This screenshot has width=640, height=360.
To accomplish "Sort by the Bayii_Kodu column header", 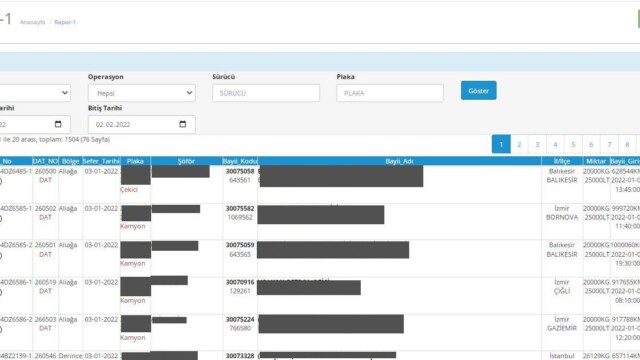I will coord(240,161).
